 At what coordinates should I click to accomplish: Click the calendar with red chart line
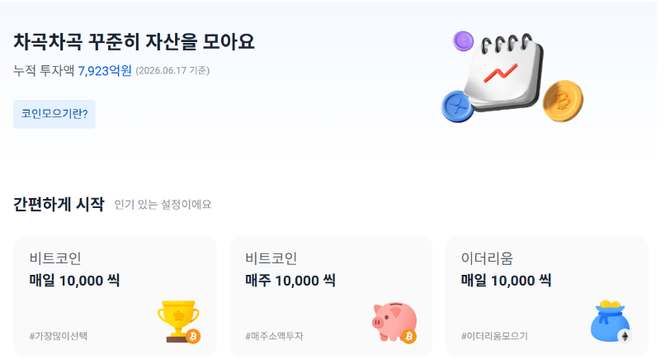[504, 73]
